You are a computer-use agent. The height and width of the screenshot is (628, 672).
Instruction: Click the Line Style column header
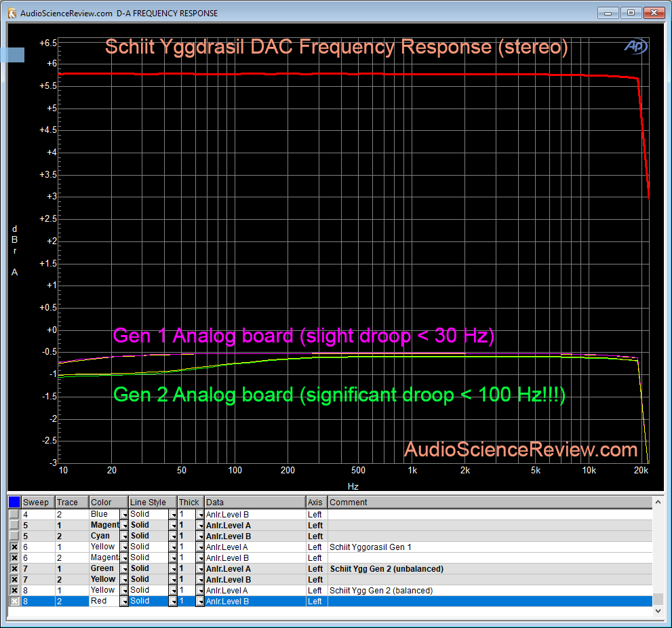153,502
